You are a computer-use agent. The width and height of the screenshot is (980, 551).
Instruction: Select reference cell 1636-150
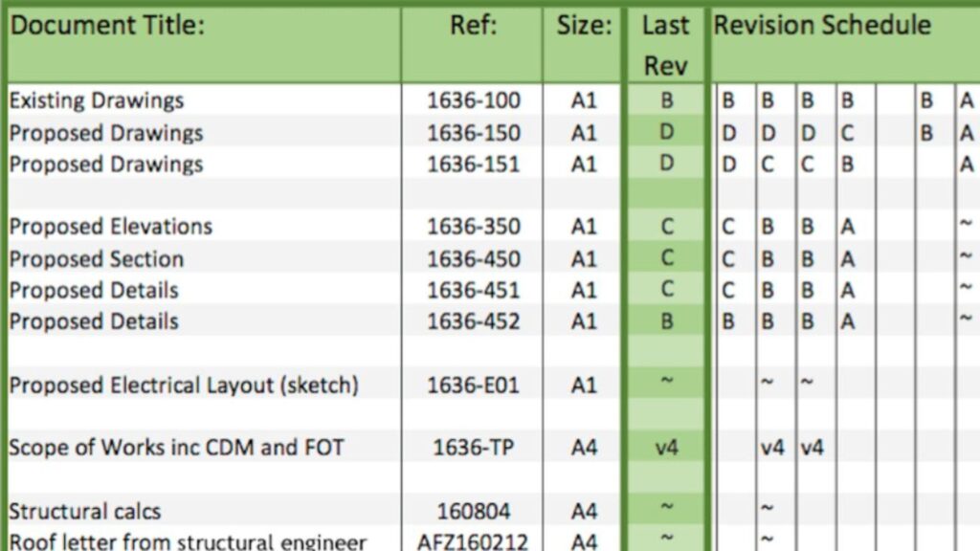point(473,133)
